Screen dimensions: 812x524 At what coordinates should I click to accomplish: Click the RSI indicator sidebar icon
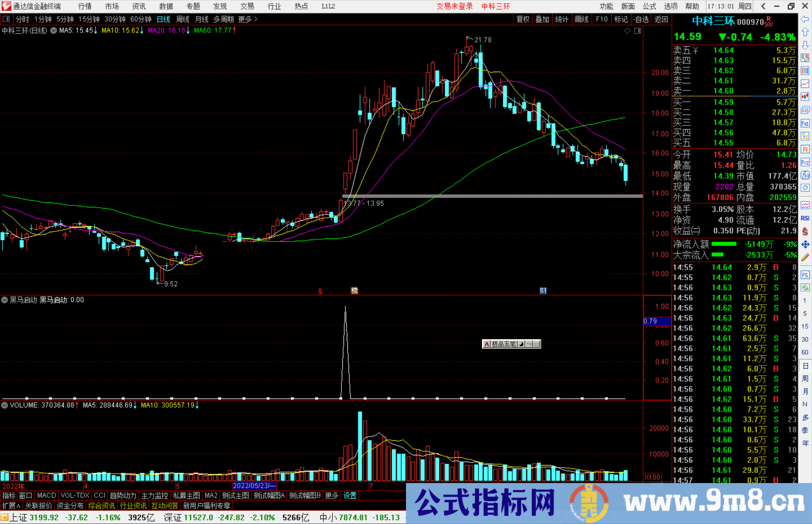pyautogui.click(x=805, y=218)
